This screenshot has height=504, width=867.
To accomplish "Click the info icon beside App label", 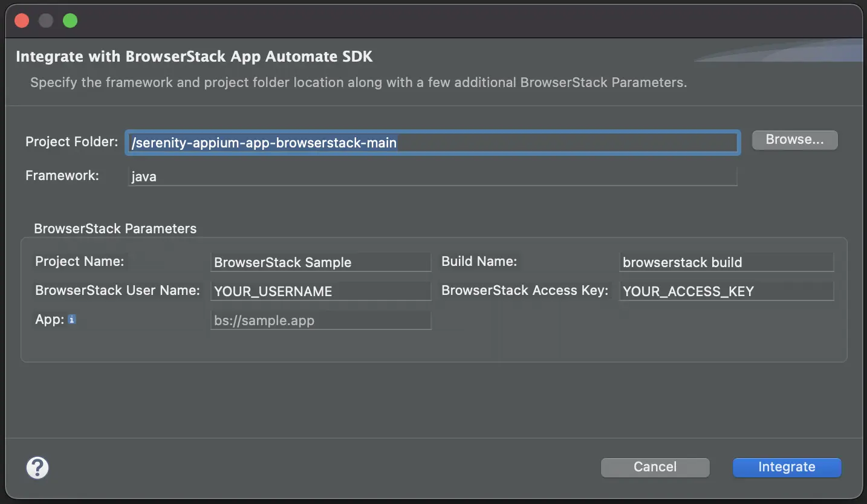I will coord(72,320).
